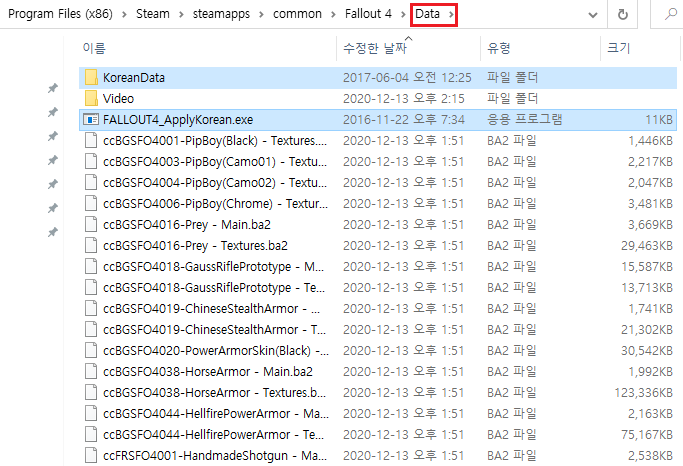Expand chevron after common in breadcrumb
The height and width of the screenshot is (466, 683).
pyautogui.click(x=333, y=14)
